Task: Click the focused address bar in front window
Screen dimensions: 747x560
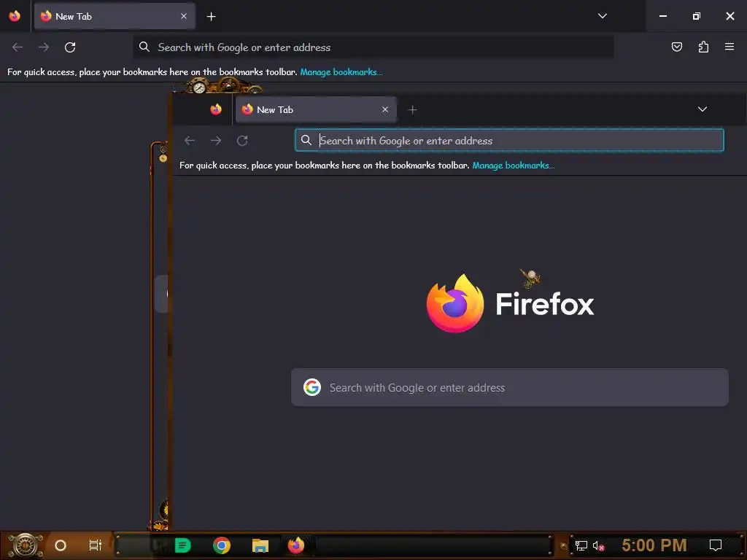Action: pos(509,140)
